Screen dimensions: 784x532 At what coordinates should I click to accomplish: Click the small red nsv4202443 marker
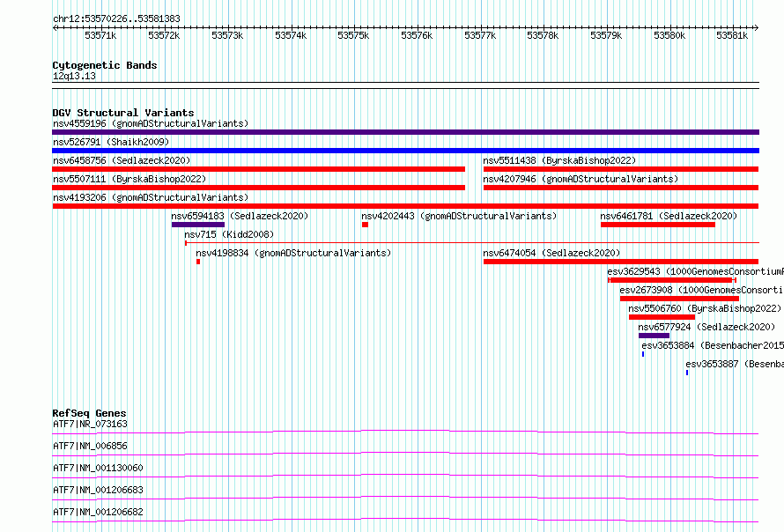point(365,225)
